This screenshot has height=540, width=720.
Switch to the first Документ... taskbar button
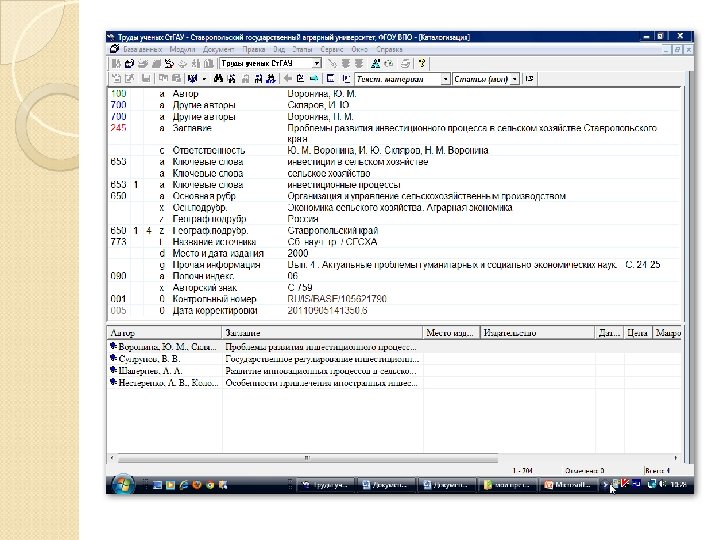[x=387, y=484]
